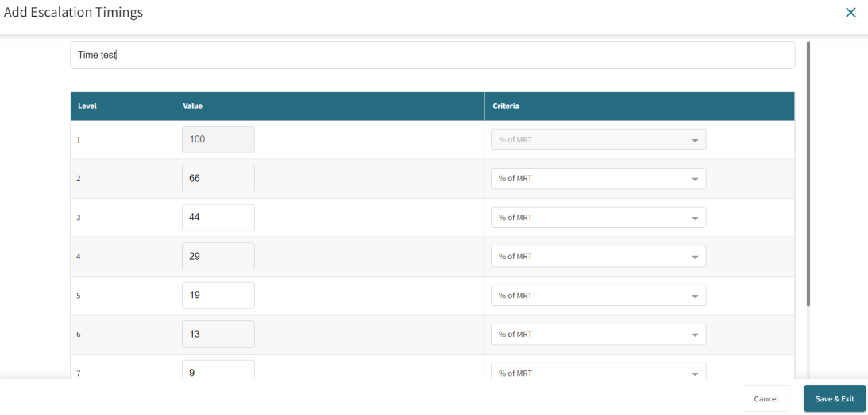
Task: Click the vertical scrollbar of the dialog
Action: pyautogui.click(x=808, y=173)
